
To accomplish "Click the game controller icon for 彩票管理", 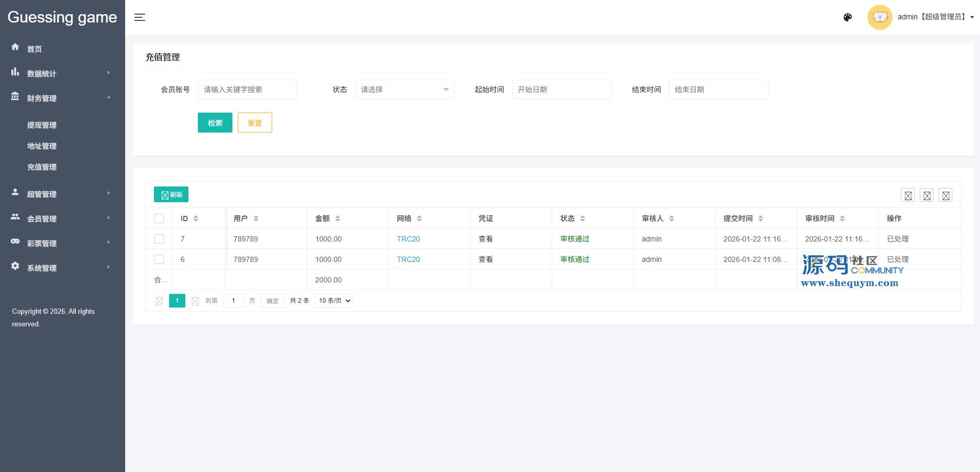I will 15,242.
